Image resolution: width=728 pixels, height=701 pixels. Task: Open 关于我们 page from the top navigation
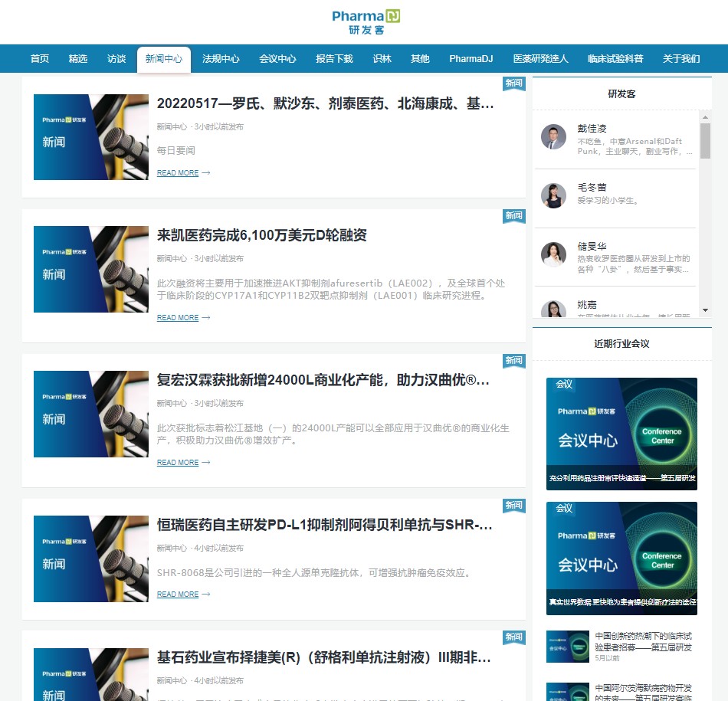coord(681,59)
